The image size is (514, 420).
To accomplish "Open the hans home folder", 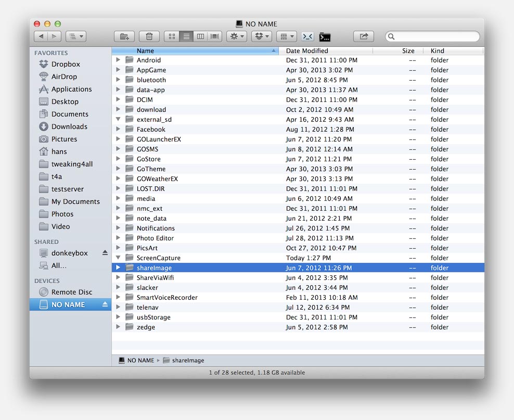I will coord(59,151).
